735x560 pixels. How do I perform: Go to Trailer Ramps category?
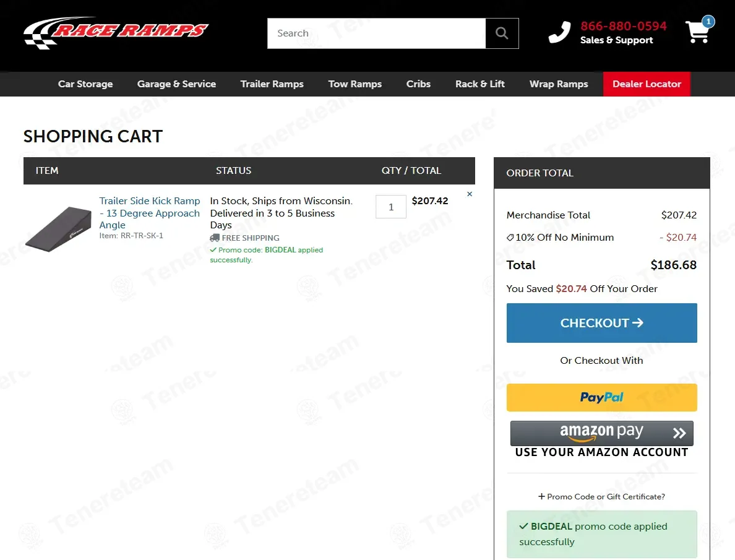272,84
